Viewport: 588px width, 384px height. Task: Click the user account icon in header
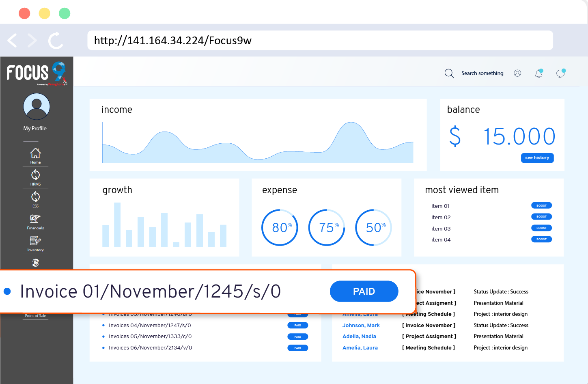[x=517, y=73]
